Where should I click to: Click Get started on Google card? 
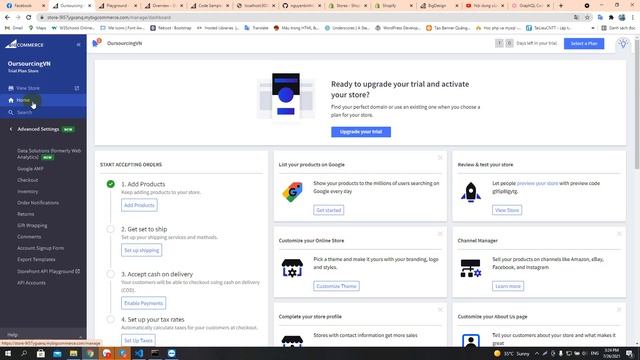coord(329,210)
